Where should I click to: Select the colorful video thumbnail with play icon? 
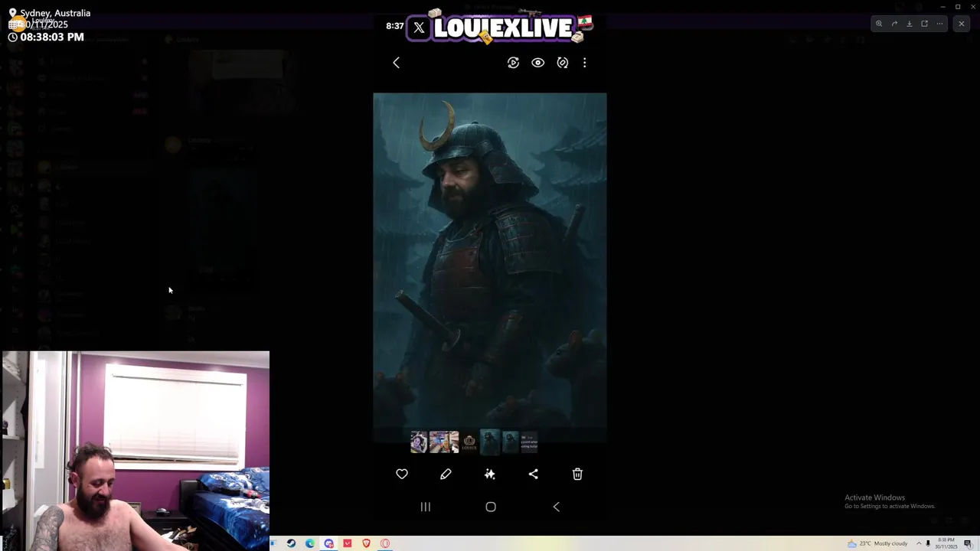point(444,442)
